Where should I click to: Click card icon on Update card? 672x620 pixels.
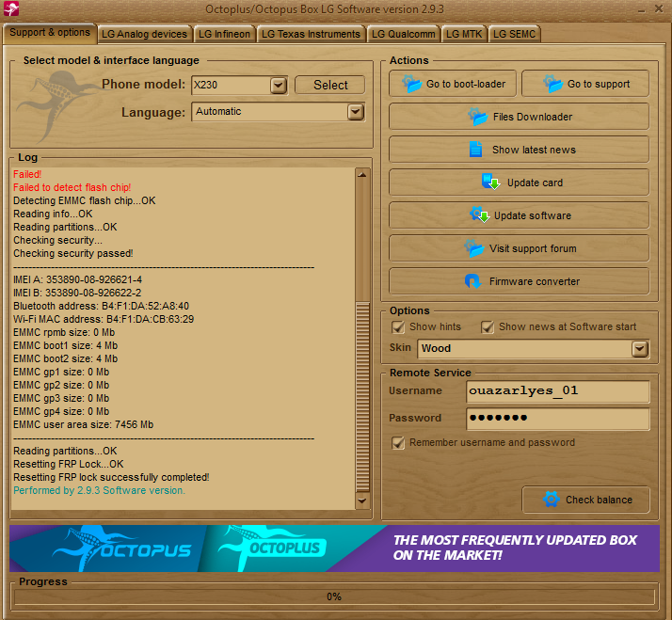[490, 183]
